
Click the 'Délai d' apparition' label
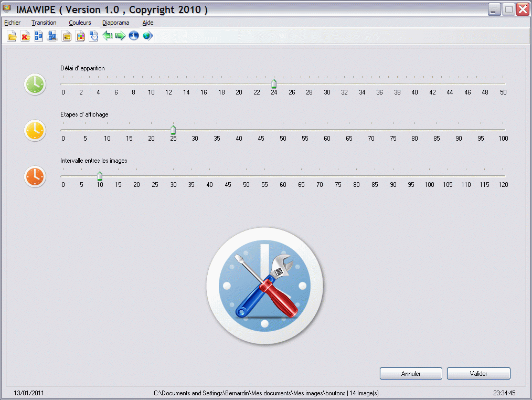[82, 68]
